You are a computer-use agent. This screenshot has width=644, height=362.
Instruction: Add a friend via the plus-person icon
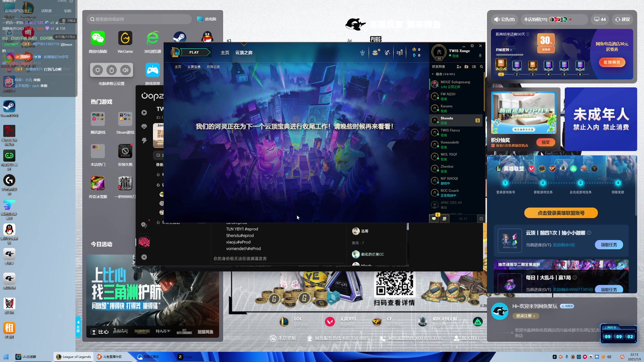tap(459, 67)
